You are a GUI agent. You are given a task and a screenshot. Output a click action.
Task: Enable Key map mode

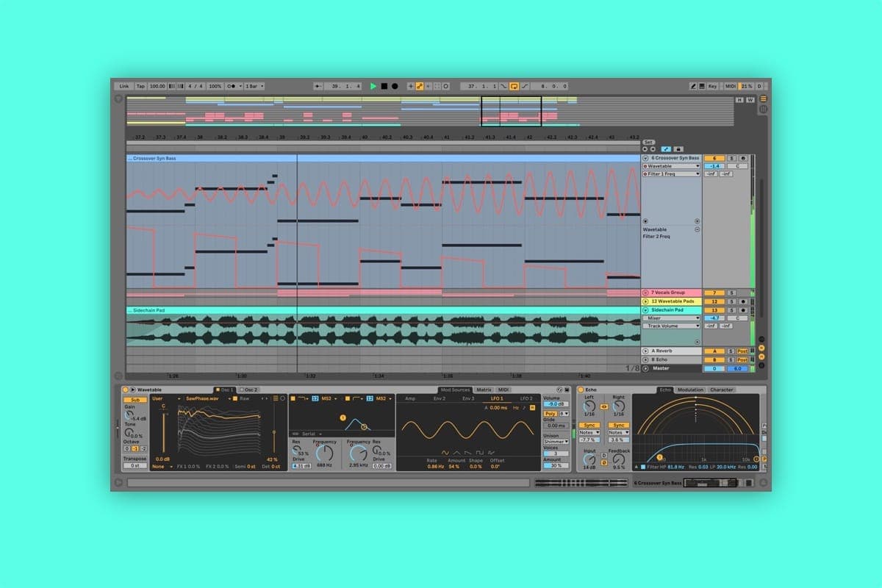pyautogui.click(x=712, y=86)
